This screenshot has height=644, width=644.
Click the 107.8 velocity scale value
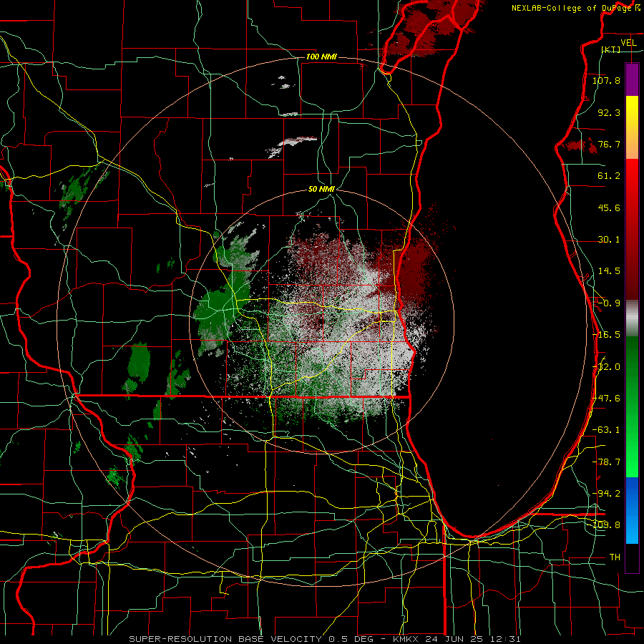pyautogui.click(x=606, y=80)
